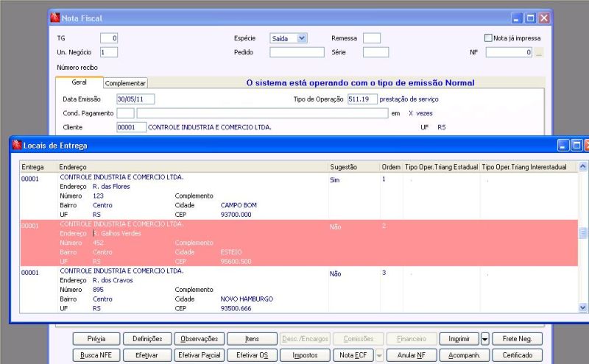Click the Sugestão column header
Viewport: 589px width, 364px height.
[x=354, y=167]
